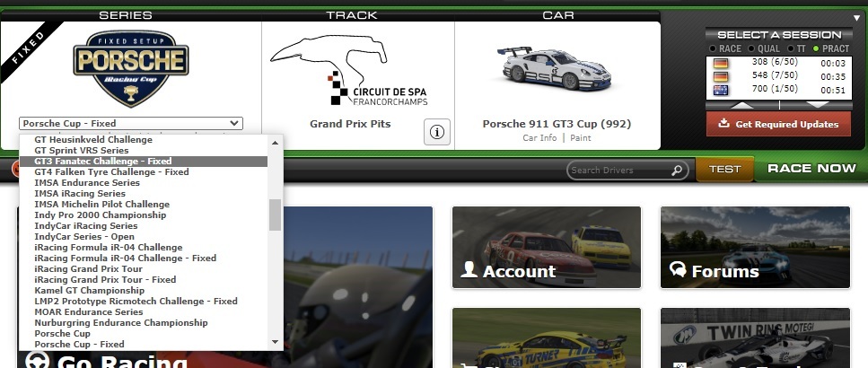
Task: Open the Go Racing banner
Action: click(225, 287)
